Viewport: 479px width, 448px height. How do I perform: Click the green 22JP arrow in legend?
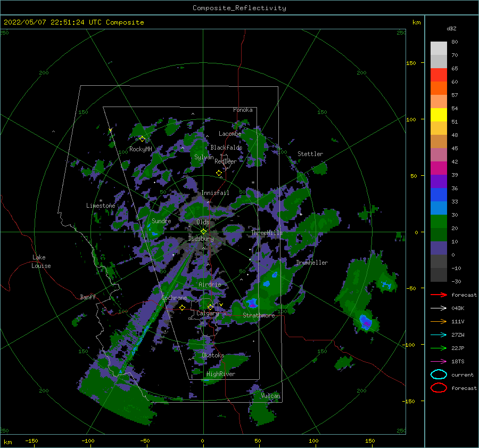point(439,348)
